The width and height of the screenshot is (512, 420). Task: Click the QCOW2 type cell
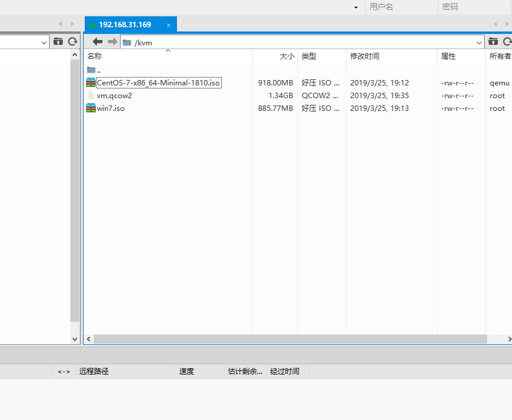pos(320,95)
